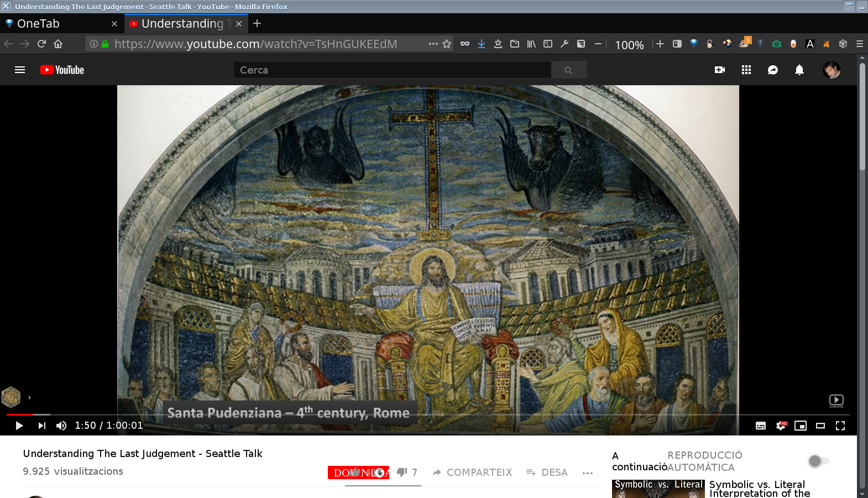The height and width of the screenshot is (498, 868).
Task: Mute the video volume
Action: tap(61, 426)
